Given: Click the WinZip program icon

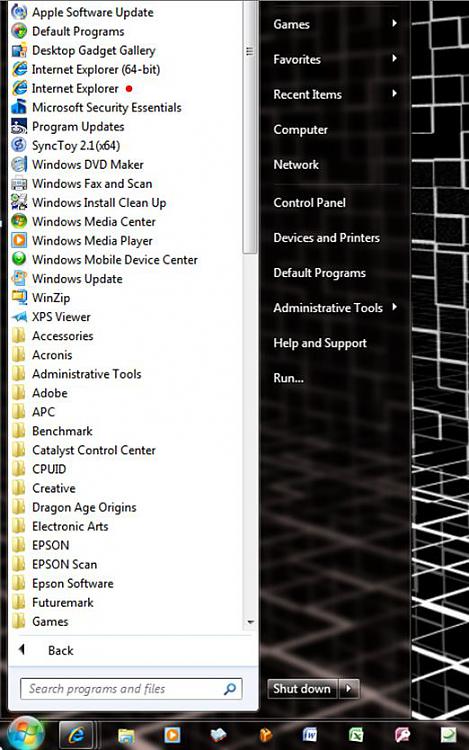Looking at the screenshot, I should 19,298.
